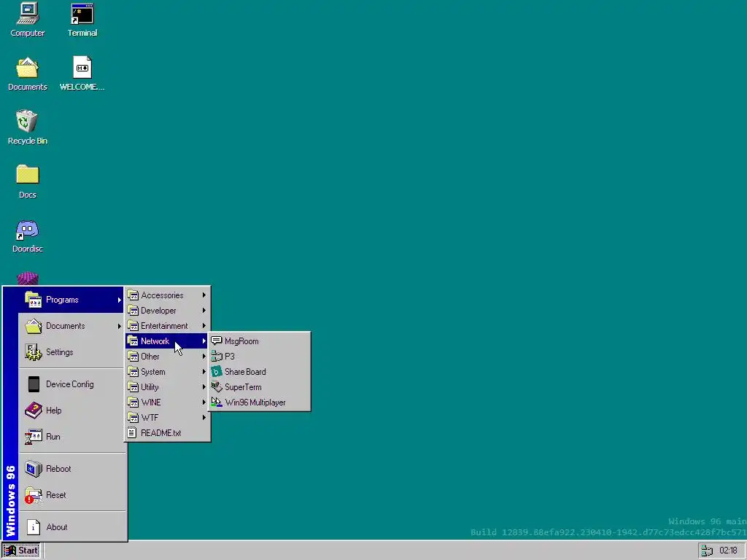This screenshot has width=747, height=560.
Task: Expand the Documents submenu arrow in Start menu
Action: tap(119, 326)
